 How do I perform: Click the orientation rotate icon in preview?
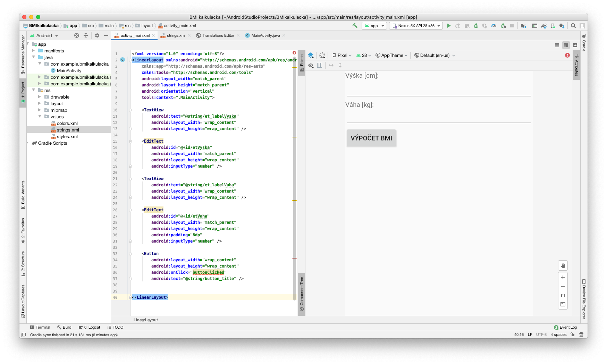tap(322, 55)
